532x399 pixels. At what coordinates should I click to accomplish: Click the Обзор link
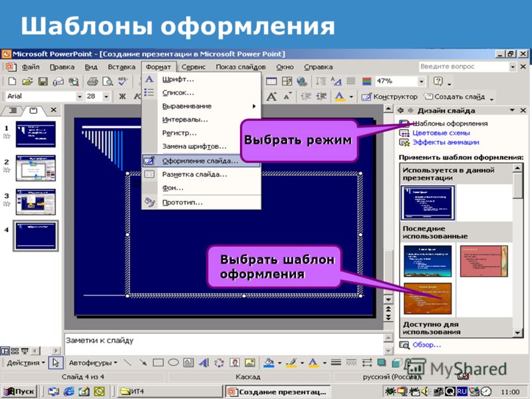click(426, 344)
